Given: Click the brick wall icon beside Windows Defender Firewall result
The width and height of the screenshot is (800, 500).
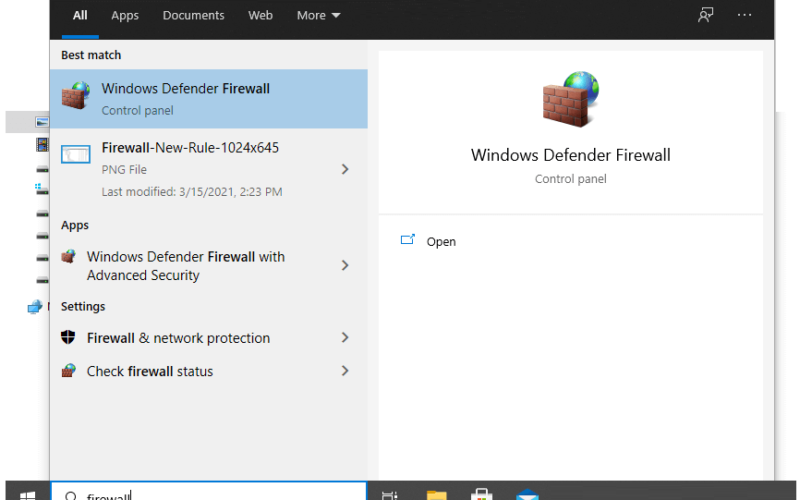Looking at the screenshot, I should [x=76, y=95].
